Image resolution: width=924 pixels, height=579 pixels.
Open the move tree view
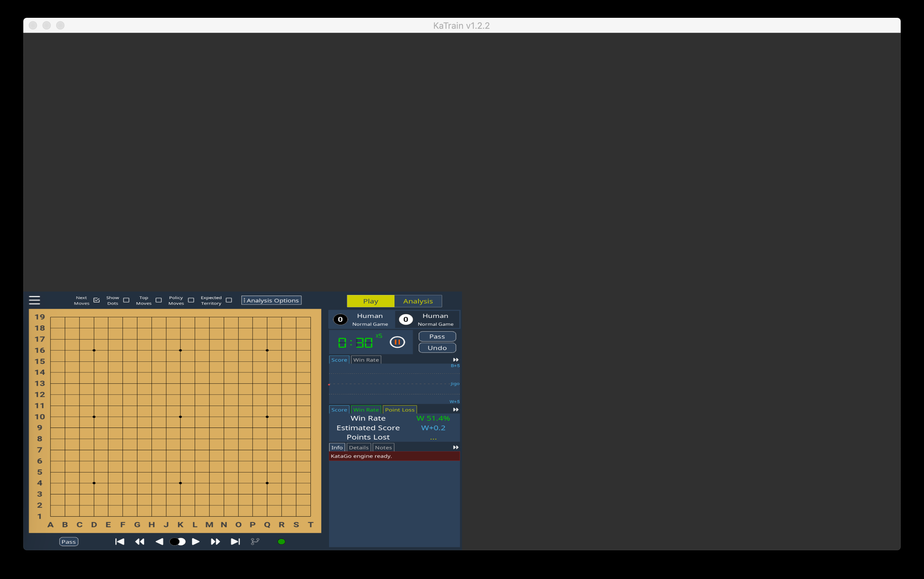click(x=255, y=541)
